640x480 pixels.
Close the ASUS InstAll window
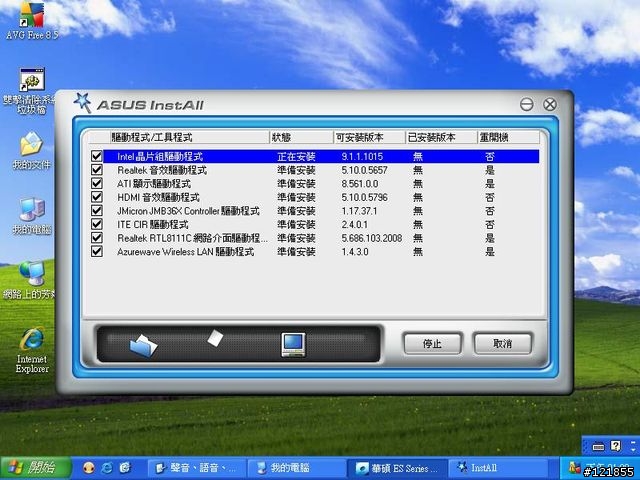point(550,104)
